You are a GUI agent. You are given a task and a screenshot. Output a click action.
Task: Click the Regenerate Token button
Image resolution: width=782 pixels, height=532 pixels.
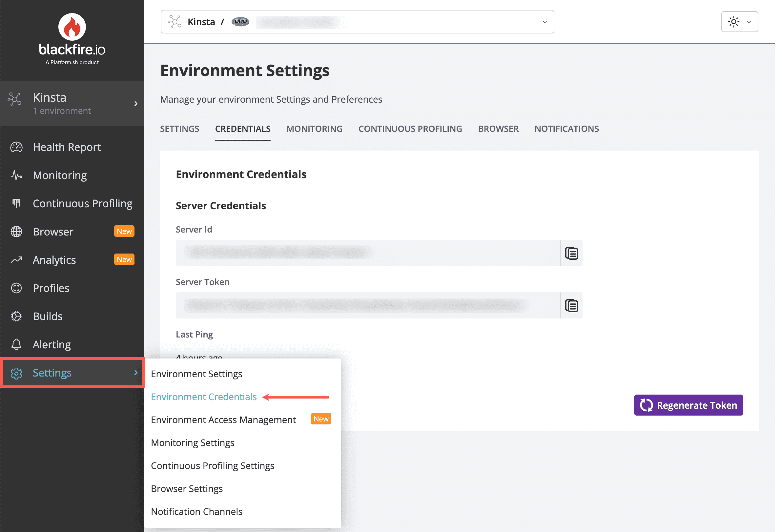688,405
